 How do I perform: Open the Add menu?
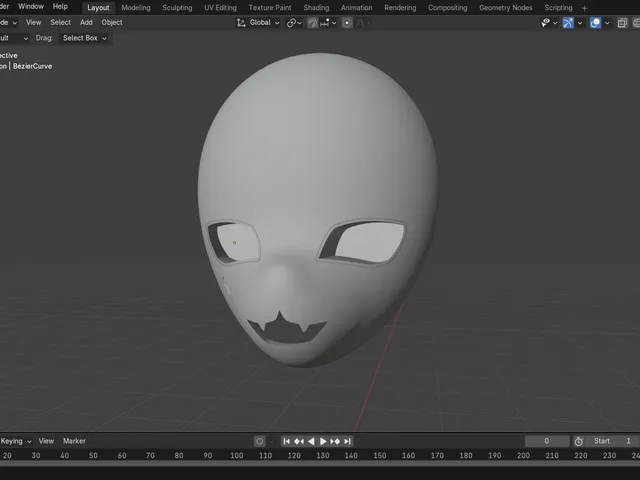tap(86, 22)
